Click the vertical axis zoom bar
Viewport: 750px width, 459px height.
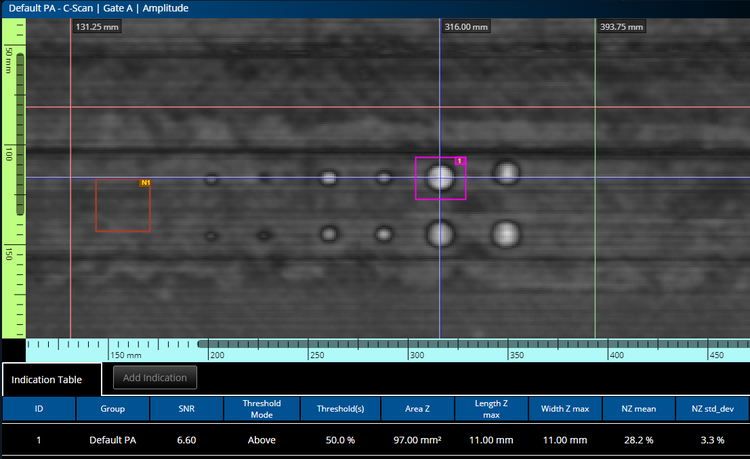(19, 133)
